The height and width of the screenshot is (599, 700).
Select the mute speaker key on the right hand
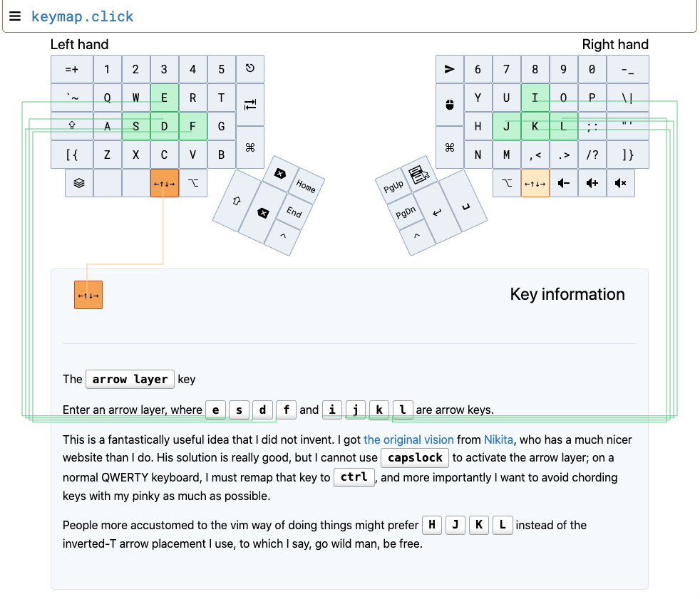tap(620, 183)
